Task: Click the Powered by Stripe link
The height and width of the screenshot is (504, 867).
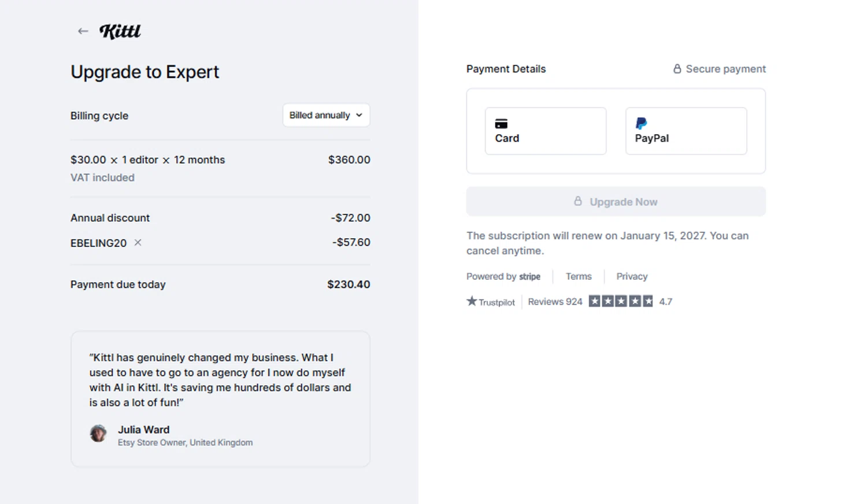Action: (x=503, y=276)
